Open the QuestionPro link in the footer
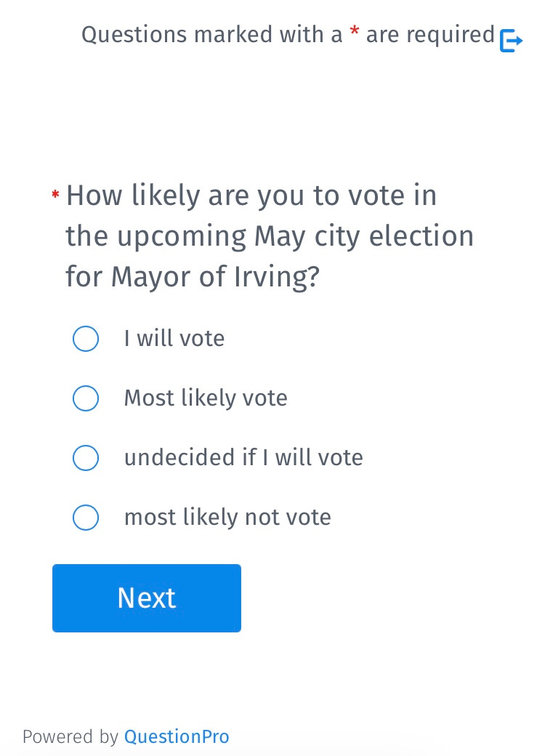This screenshot has width=545, height=756. click(177, 737)
